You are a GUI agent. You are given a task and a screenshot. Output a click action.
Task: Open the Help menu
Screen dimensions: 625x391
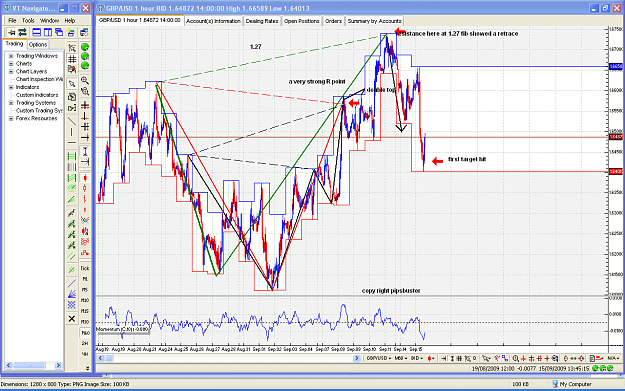tap(70, 20)
